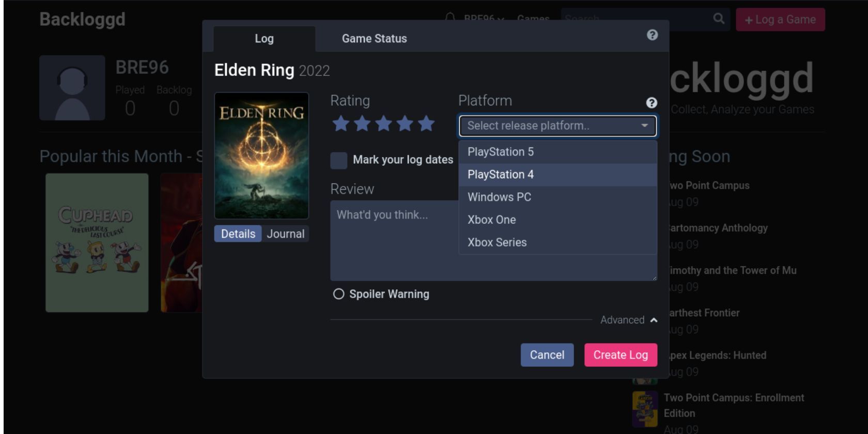Screen dimensions: 868x434
Task: Click the help icon in the dialog header
Action: click(652, 35)
